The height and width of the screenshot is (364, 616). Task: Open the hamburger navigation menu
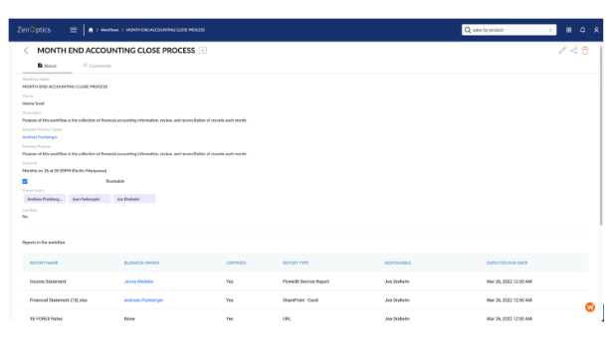point(74,30)
